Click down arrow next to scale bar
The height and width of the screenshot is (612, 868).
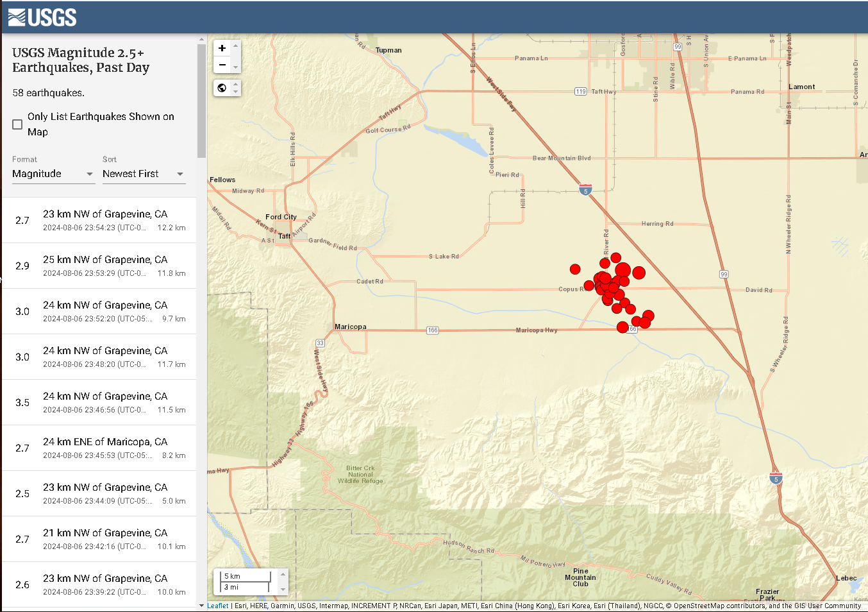coord(283,589)
